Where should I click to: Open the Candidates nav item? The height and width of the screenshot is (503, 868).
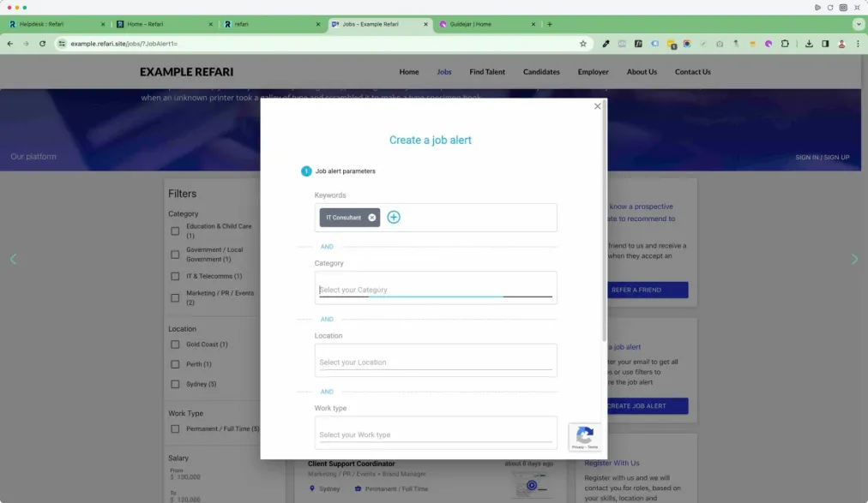pos(541,72)
